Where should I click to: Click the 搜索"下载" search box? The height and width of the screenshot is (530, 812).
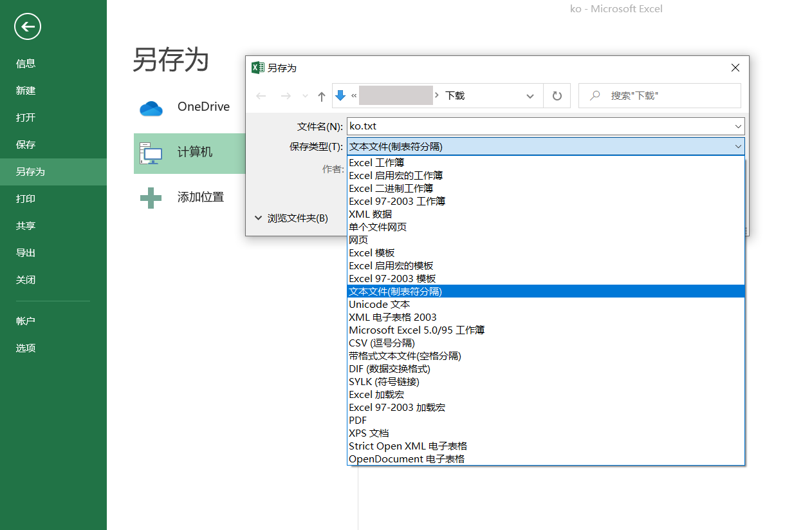(660, 95)
